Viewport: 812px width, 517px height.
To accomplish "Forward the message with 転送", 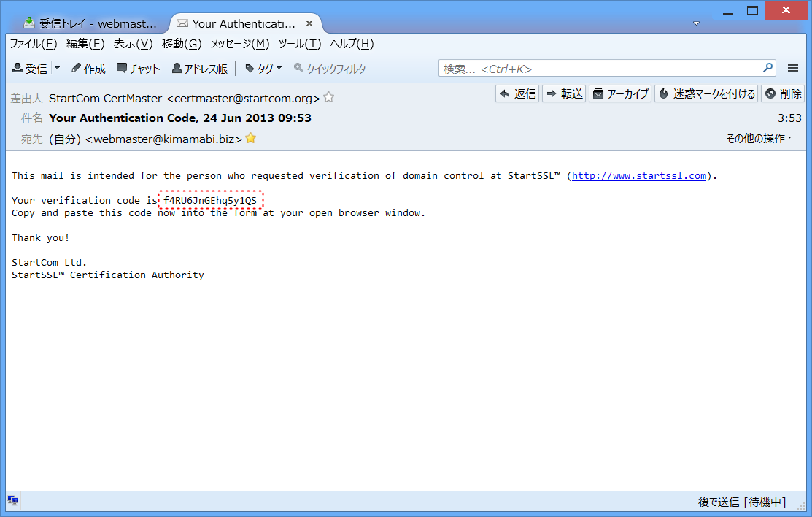I will click(x=564, y=93).
